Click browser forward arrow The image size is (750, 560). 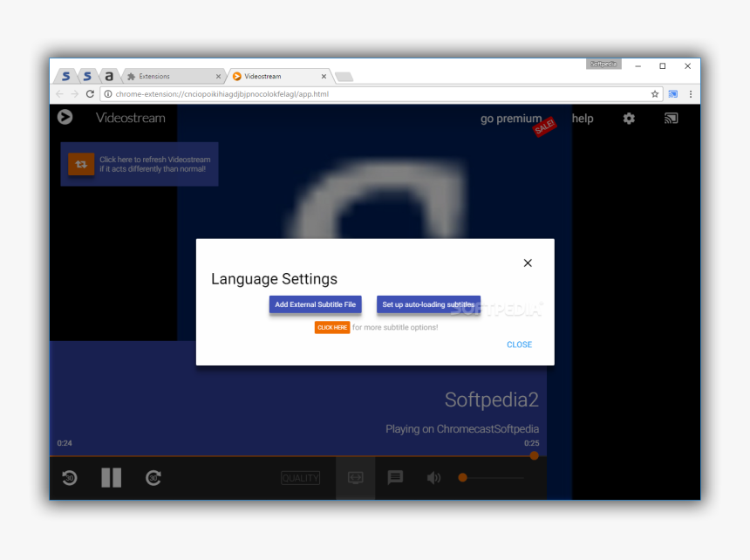pos(75,93)
